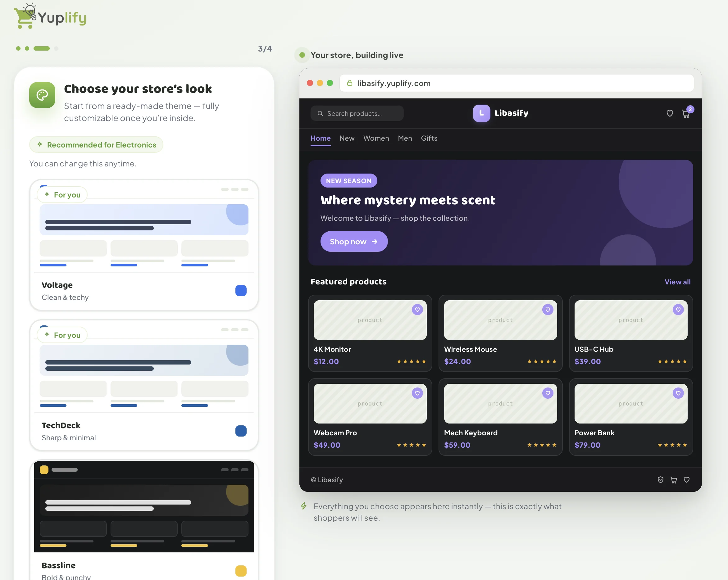Click the libasify.yuplify.com address bar
Image resolution: width=728 pixels, height=580 pixels.
[516, 83]
